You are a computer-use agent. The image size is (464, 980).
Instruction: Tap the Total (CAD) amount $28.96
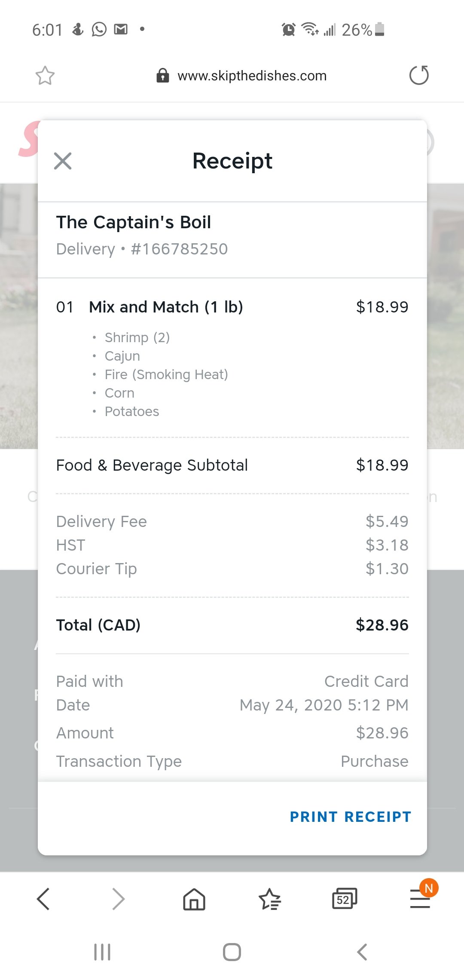tap(382, 625)
